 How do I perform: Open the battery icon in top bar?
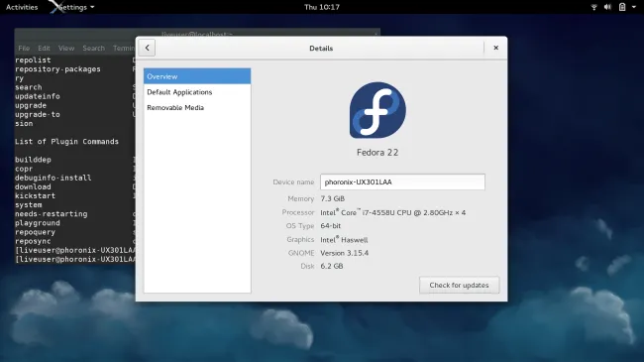[622, 7]
